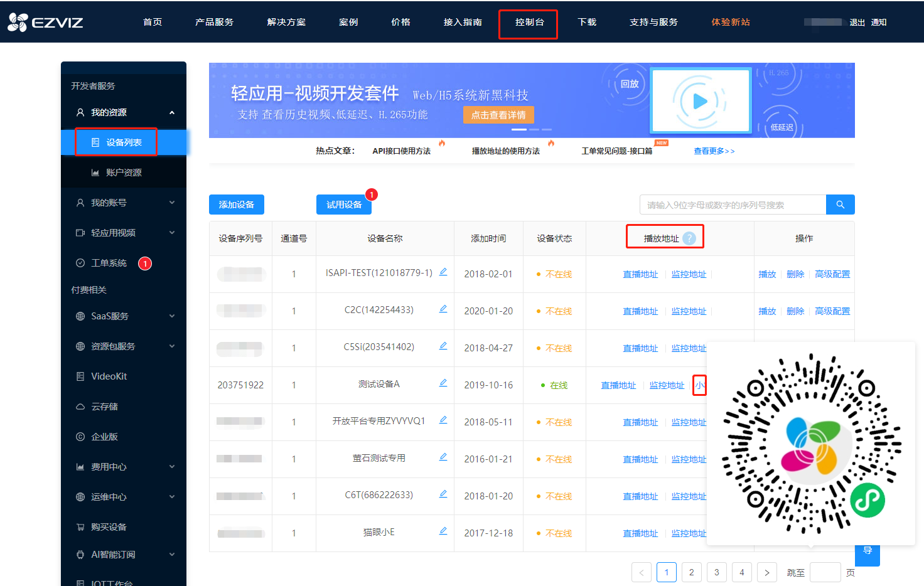924x586 pixels.
Task: Click the search magnifier icon
Action: pyautogui.click(x=840, y=204)
